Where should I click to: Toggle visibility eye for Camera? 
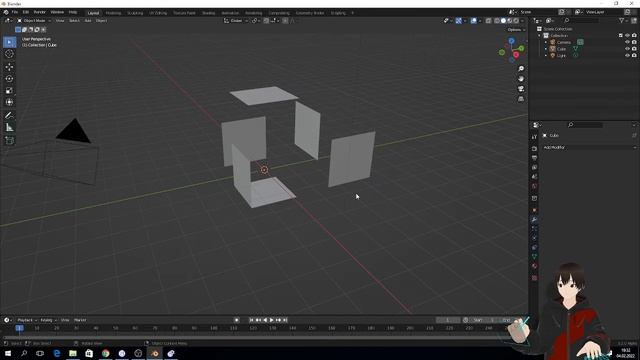(627, 42)
